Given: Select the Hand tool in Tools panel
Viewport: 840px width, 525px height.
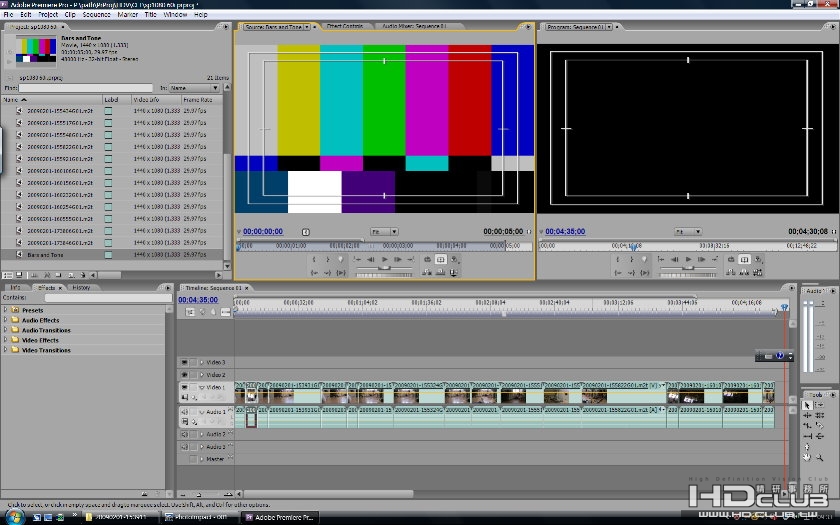Looking at the screenshot, I should click(x=807, y=458).
